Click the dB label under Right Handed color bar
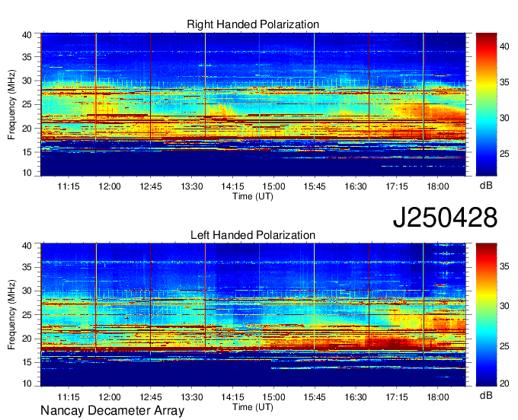 pos(486,186)
